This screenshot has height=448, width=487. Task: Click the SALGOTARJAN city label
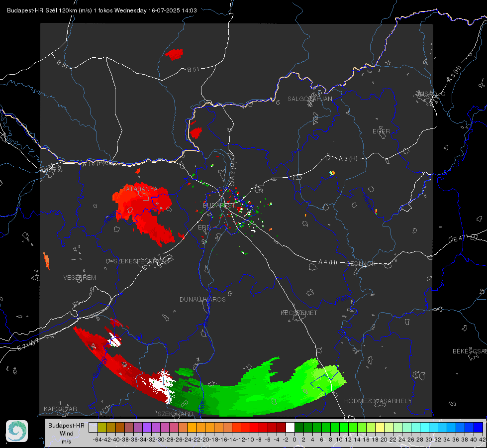(309, 99)
